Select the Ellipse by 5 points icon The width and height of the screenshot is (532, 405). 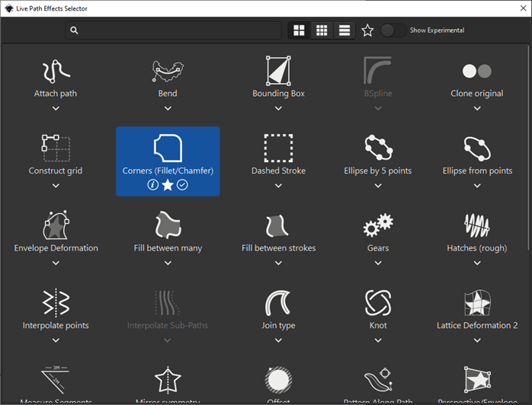click(x=378, y=148)
